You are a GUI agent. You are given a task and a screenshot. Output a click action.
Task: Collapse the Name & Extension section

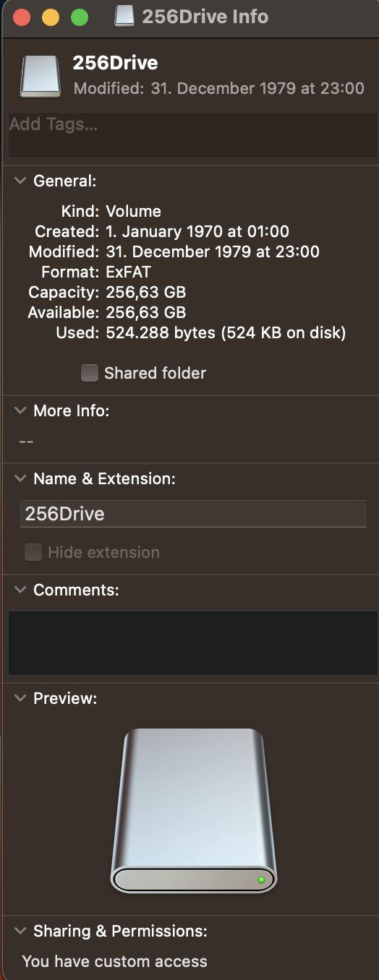pos(20,478)
